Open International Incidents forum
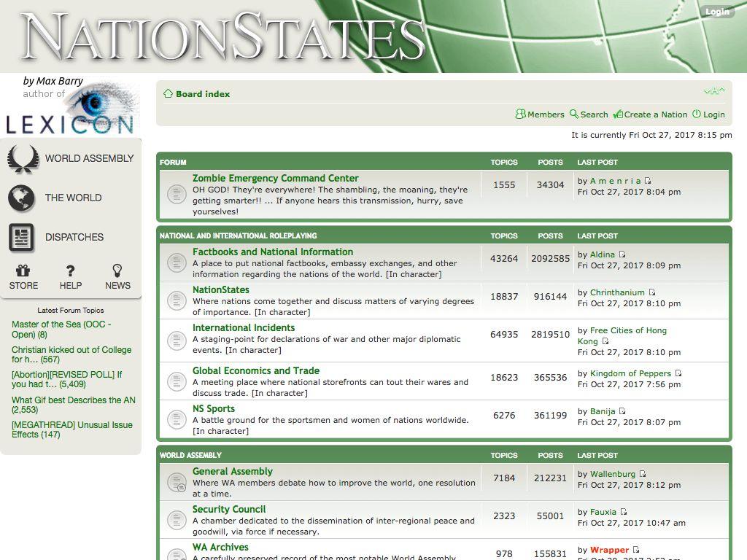Viewport: 747px width, 560px height. [244, 327]
